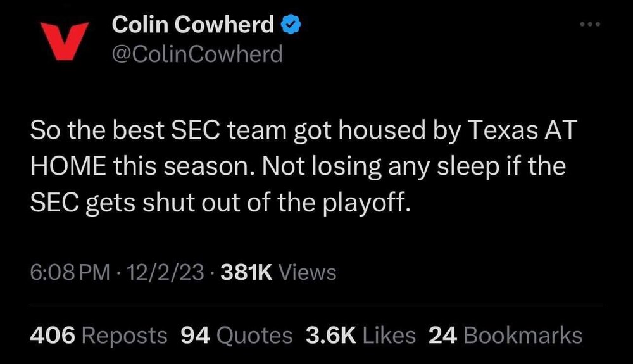
Task: Open the 94 Quotes list
Action: pos(237,336)
